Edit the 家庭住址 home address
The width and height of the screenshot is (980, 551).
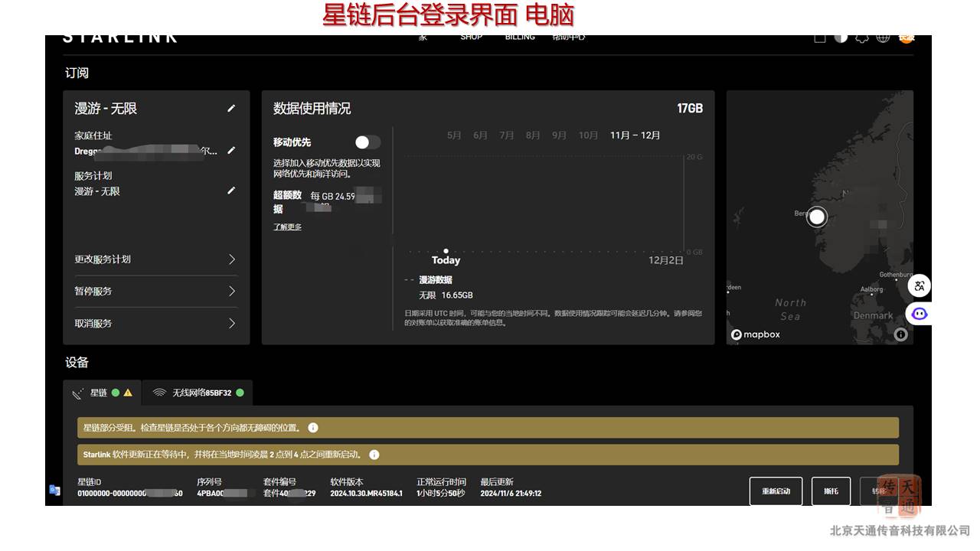tap(231, 150)
